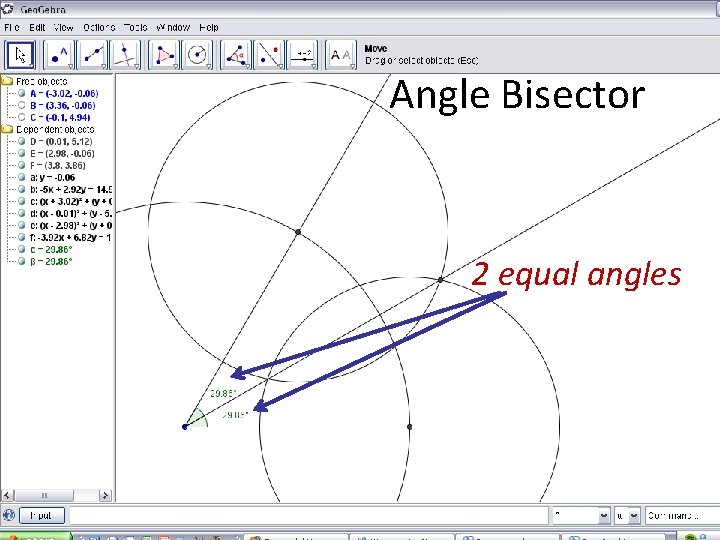Viewport: 720px width, 540px height.
Task: Click the input help icon beside Input
Action: [9, 515]
